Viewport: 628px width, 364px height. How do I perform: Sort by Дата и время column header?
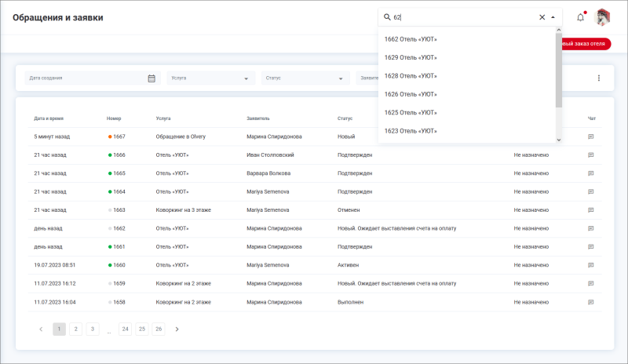pyautogui.click(x=49, y=118)
